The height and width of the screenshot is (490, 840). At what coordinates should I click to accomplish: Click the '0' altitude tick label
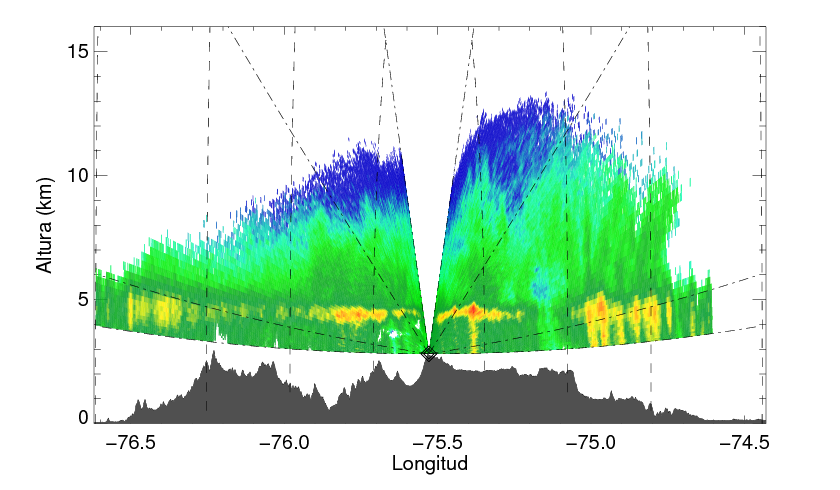(83, 418)
